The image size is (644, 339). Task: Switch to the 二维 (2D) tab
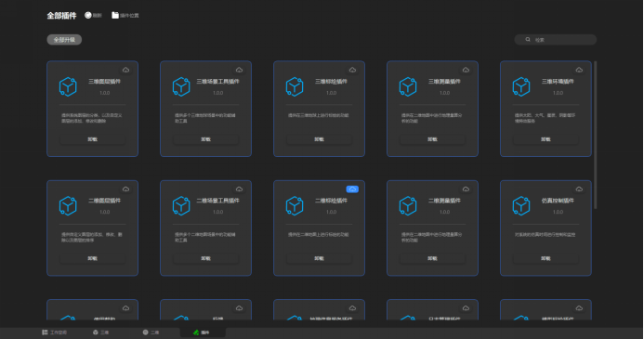[x=151, y=332]
